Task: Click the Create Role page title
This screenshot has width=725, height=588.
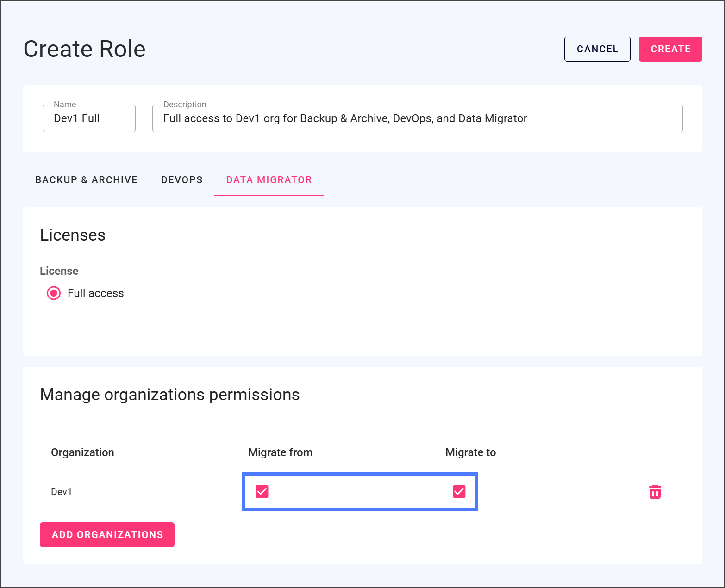Action: pyautogui.click(x=85, y=49)
